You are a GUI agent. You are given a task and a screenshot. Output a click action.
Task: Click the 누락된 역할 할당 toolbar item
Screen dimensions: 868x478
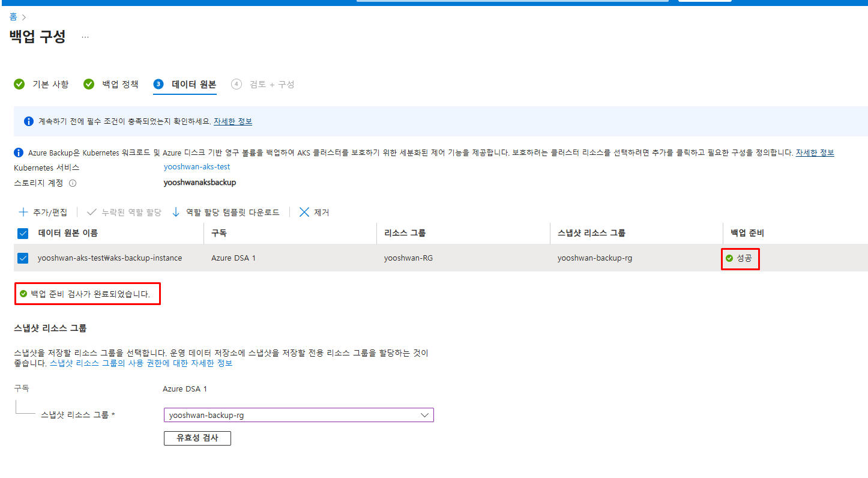[124, 213]
